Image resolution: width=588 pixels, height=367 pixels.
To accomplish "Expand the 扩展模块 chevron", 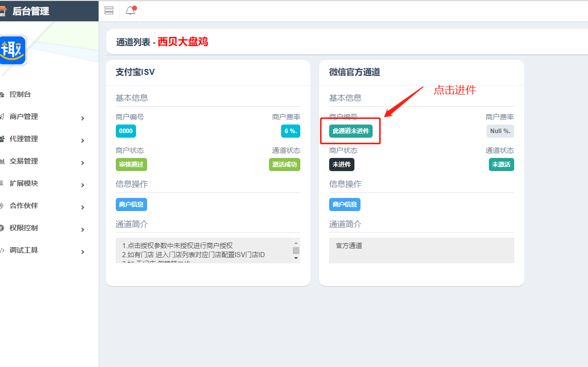I will [82, 185].
